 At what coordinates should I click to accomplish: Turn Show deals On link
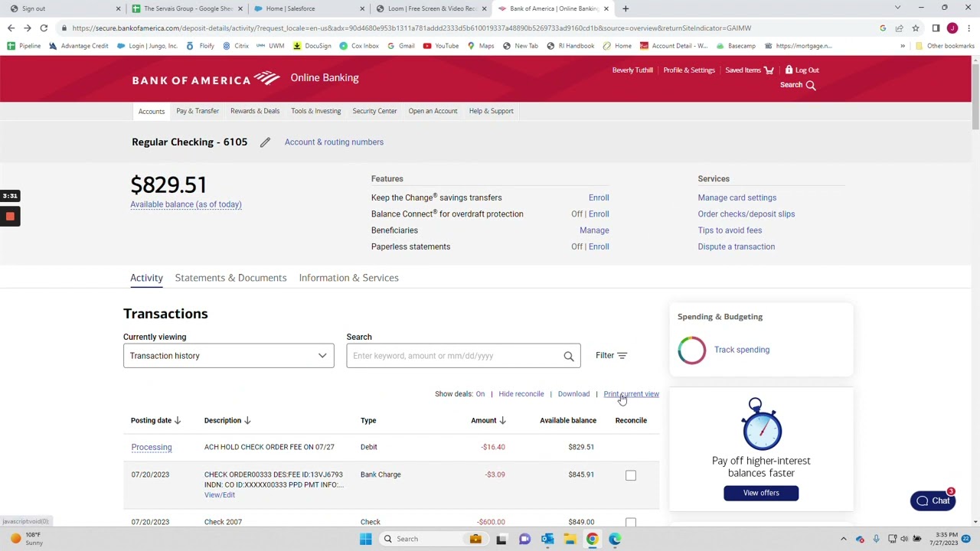480,394
